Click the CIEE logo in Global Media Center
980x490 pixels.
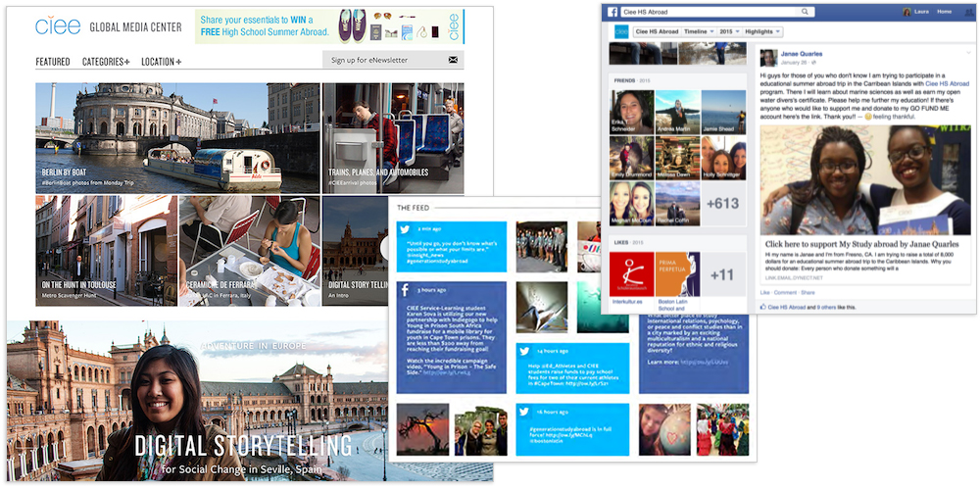coord(58,25)
